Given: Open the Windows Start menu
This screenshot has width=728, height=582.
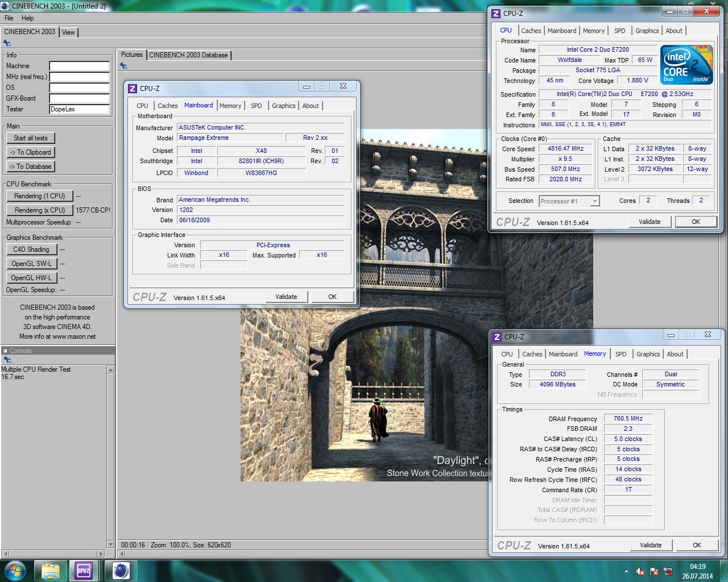Looking at the screenshot, I should 15,571.
